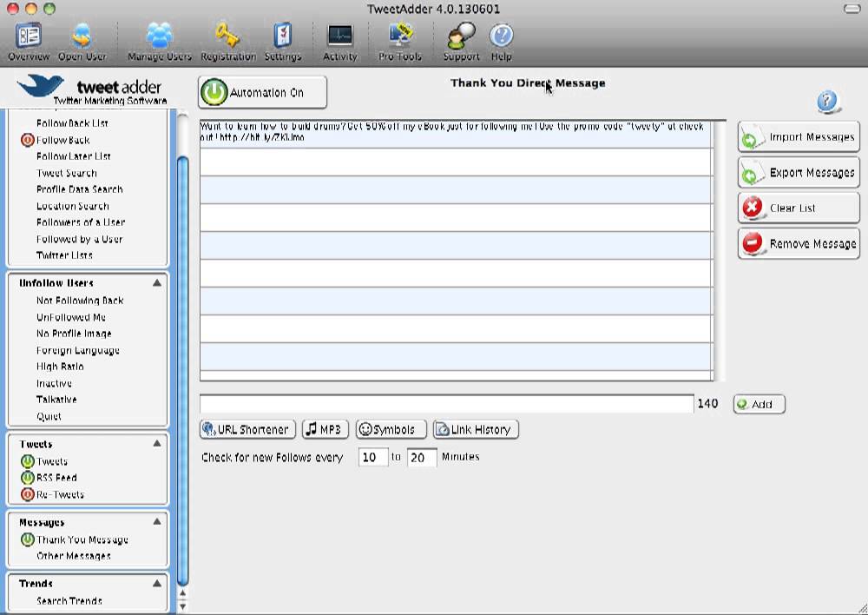The height and width of the screenshot is (615, 868).
Task: Open Profile Data Search
Action: (80, 189)
